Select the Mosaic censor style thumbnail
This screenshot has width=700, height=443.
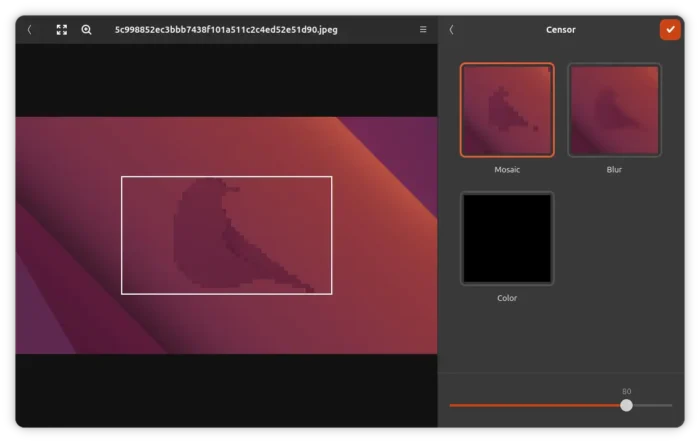pos(507,110)
